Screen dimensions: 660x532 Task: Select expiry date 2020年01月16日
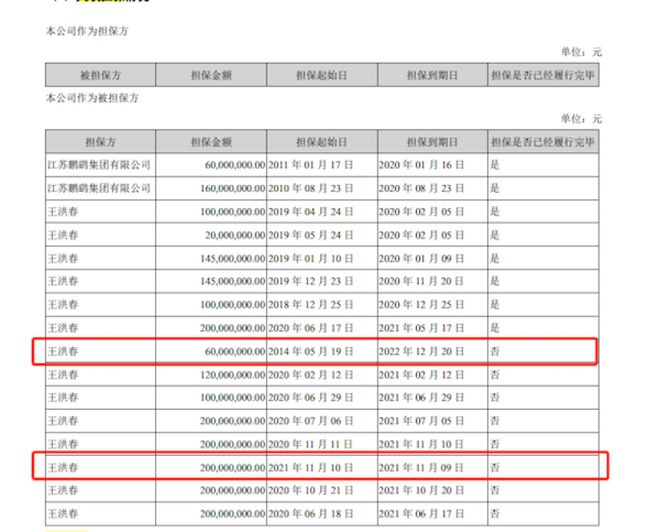point(421,165)
